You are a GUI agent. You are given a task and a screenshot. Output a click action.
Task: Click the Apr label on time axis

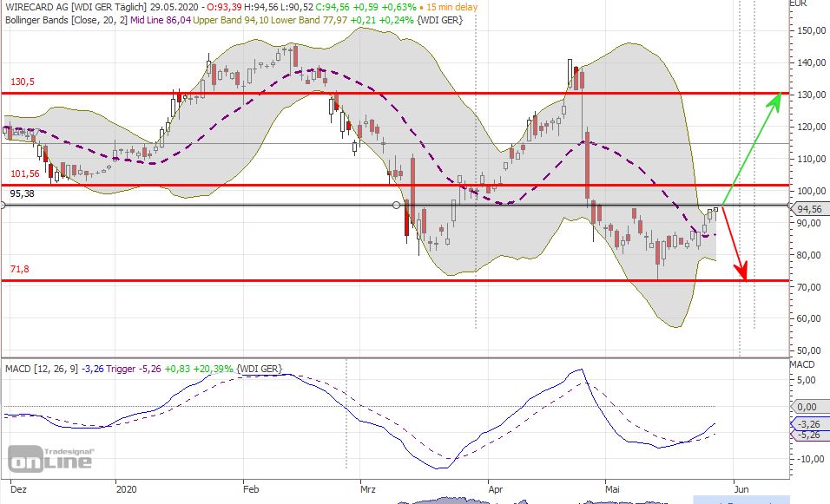click(496, 489)
